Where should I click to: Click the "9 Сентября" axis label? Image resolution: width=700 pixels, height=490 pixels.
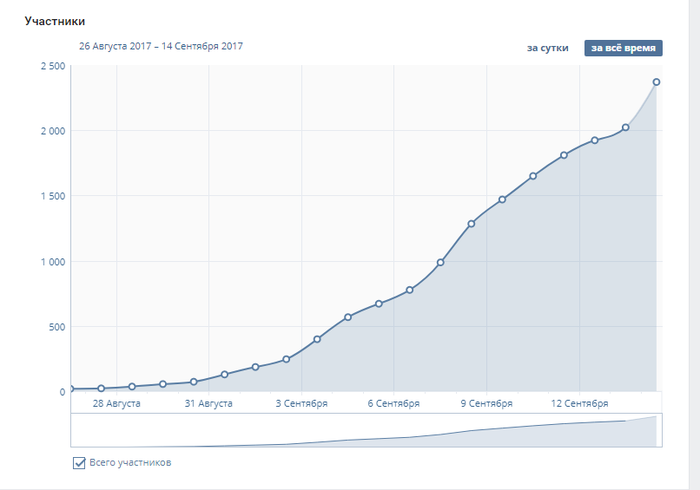click(x=486, y=404)
